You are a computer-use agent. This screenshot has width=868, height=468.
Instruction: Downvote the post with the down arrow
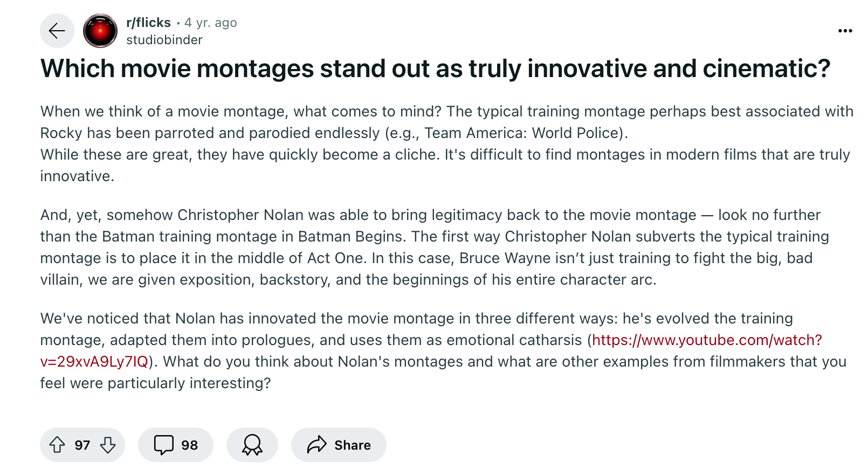point(108,445)
